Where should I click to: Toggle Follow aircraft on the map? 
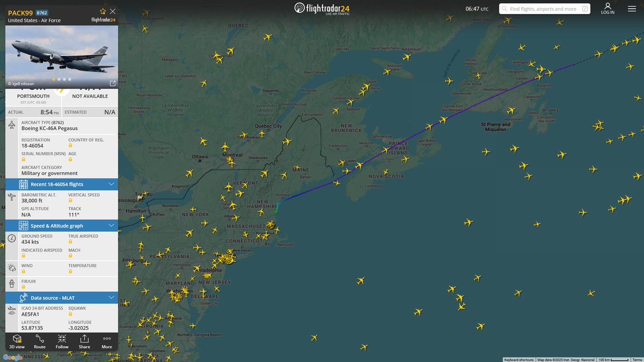point(62,342)
